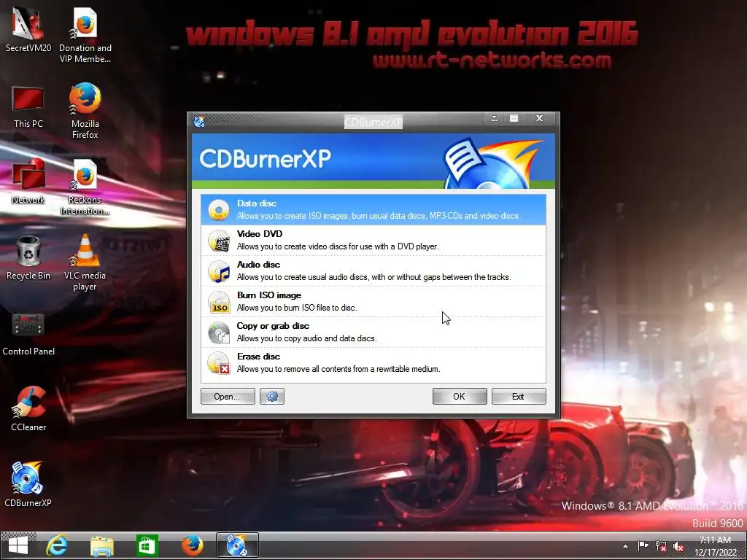Image resolution: width=747 pixels, height=560 pixels.
Task: Confirm selection with the OK button
Action: 460,396
